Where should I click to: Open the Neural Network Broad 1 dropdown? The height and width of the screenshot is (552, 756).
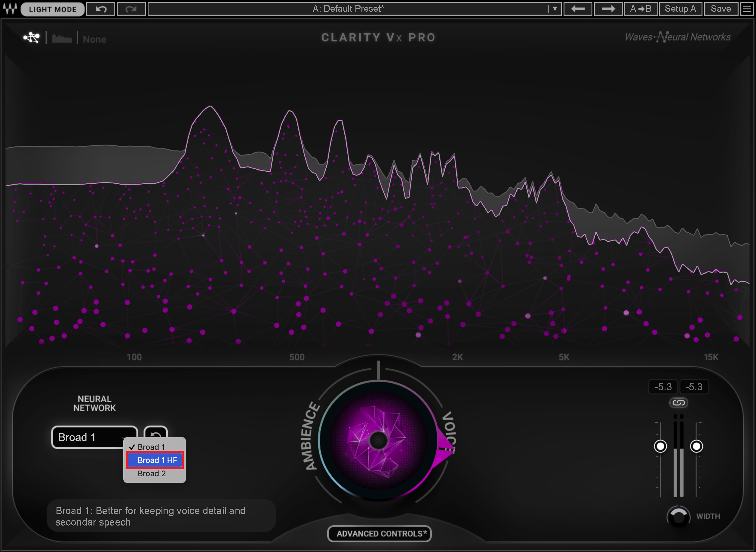(95, 437)
